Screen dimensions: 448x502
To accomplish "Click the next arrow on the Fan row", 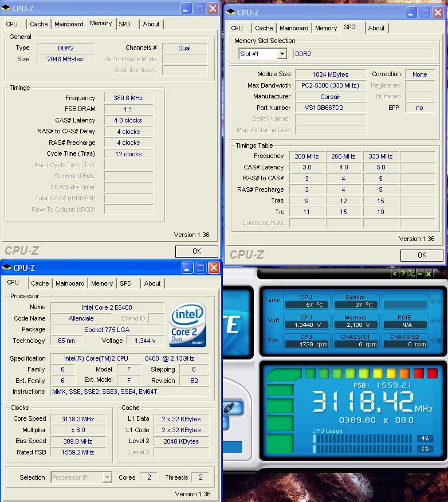I will (x=439, y=341).
